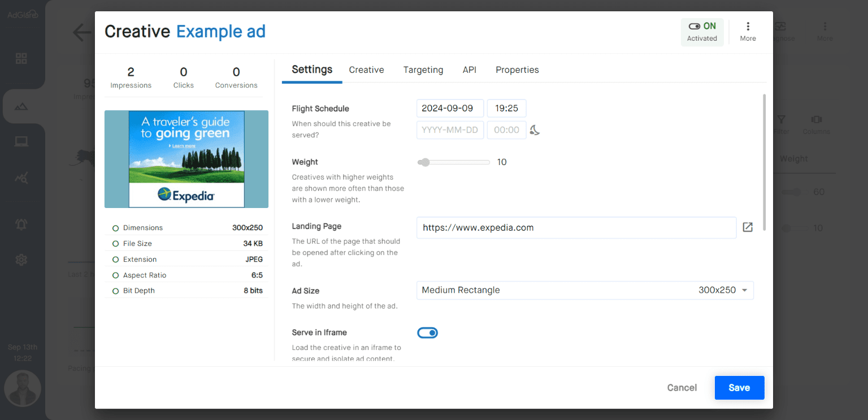
Task: Open the settings gear icon in sidebar
Action: point(21,259)
